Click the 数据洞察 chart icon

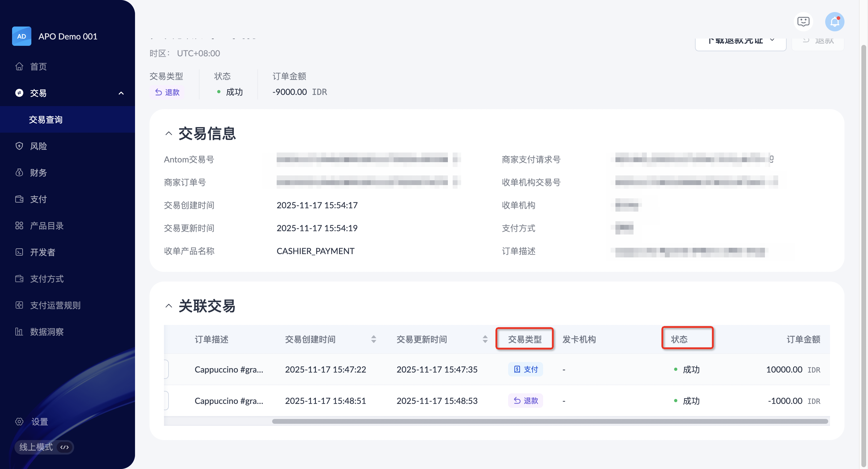point(19,332)
